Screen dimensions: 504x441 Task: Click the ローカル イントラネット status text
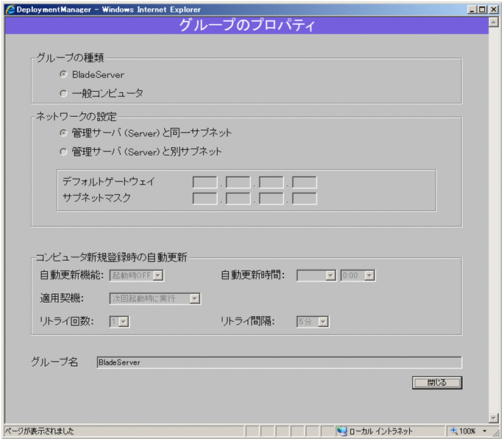tap(381, 431)
